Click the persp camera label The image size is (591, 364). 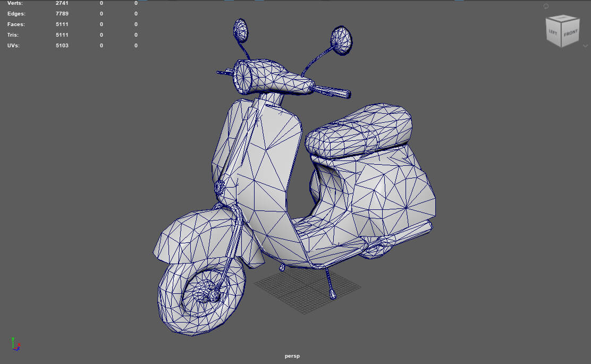292,355
